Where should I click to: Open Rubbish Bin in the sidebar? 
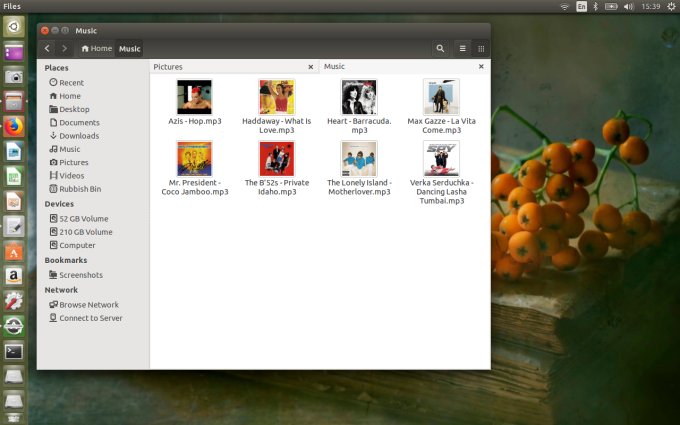point(80,188)
